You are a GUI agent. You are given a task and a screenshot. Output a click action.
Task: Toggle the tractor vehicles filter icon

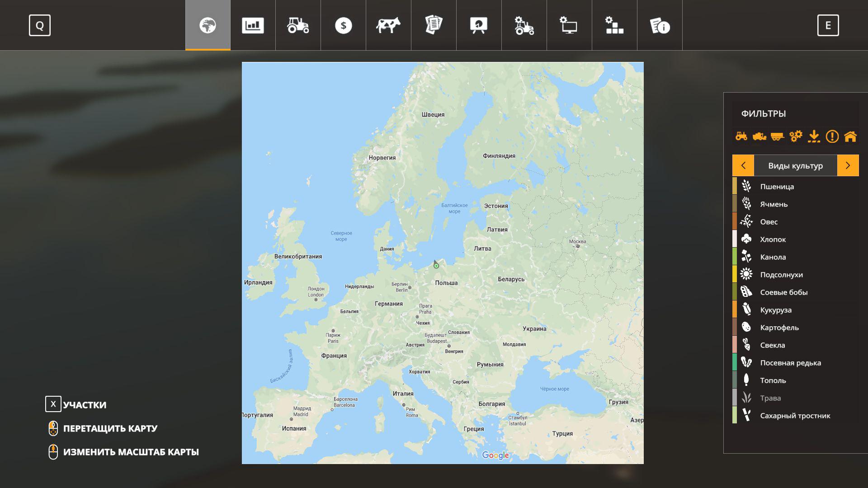[x=741, y=136]
